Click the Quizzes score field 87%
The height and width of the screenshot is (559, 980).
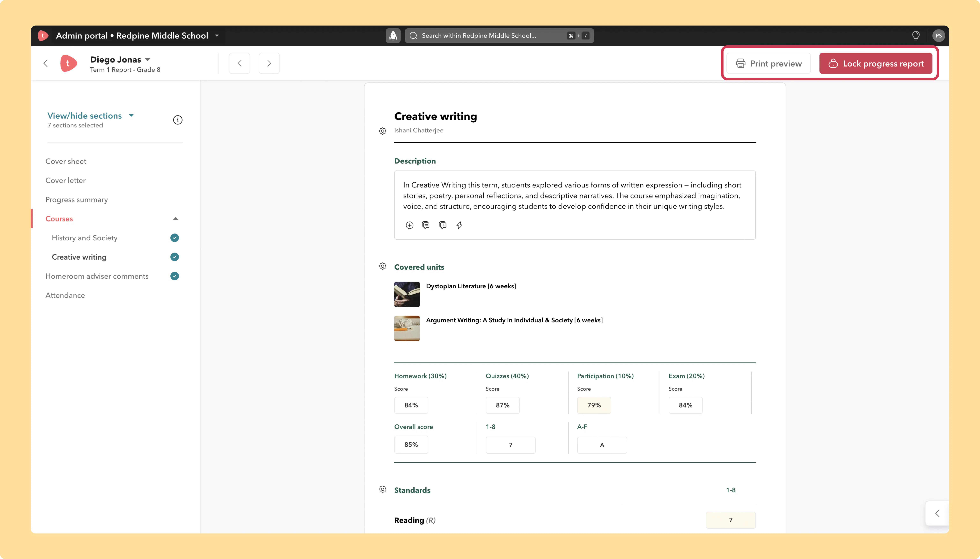coord(502,405)
